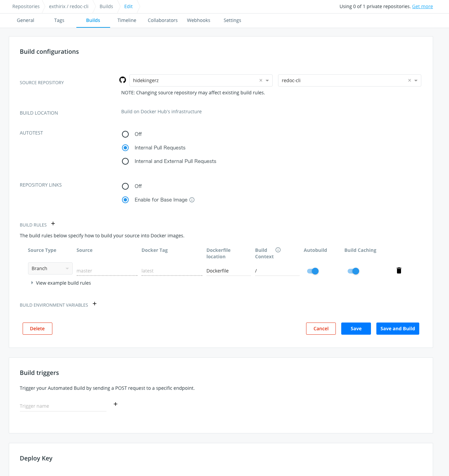The width and height of the screenshot is (449, 476).
Task: Click the info icon beside Enable for Base Image
Action: 192,200
